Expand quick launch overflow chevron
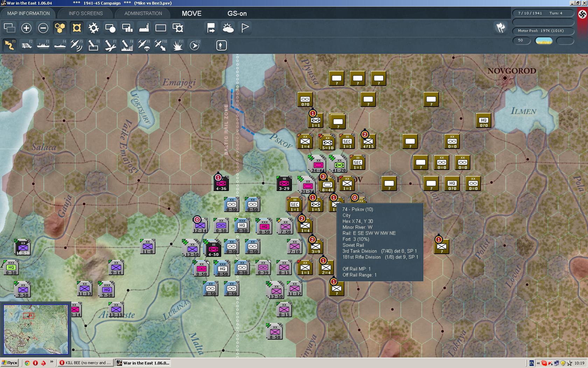 [52, 362]
